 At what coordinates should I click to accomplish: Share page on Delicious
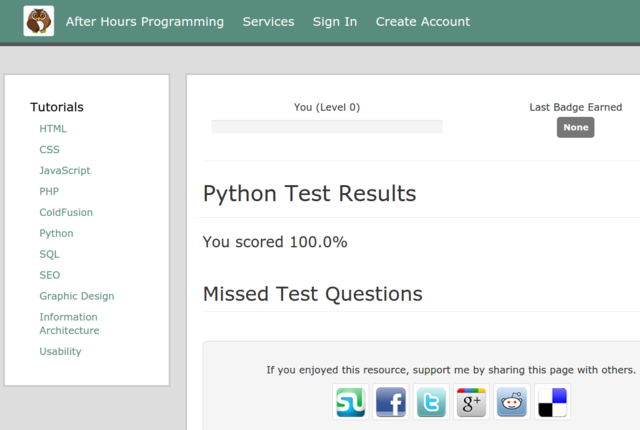coord(551,401)
